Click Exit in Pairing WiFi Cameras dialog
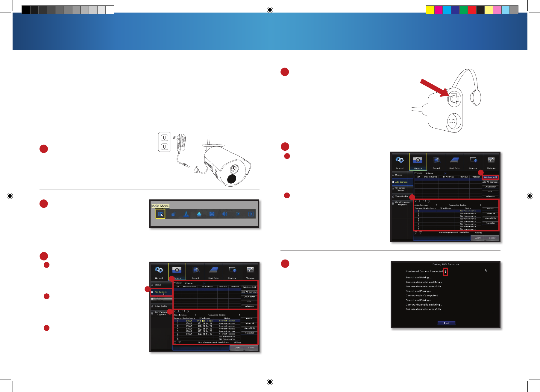 pyautogui.click(x=446, y=323)
